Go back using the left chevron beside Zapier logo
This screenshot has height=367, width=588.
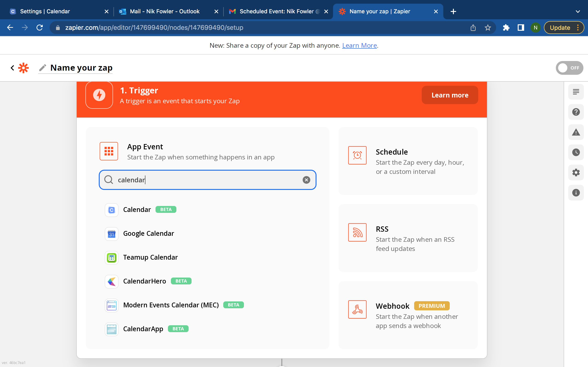click(x=12, y=68)
